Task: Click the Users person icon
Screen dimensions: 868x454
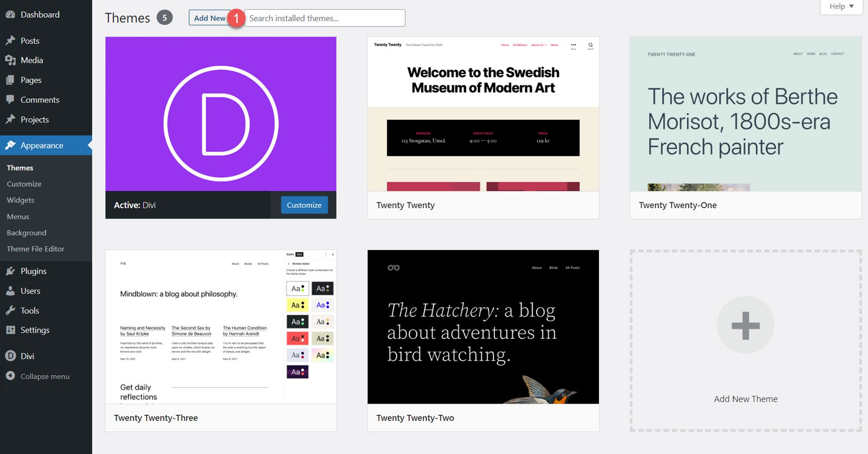Action: [x=10, y=291]
